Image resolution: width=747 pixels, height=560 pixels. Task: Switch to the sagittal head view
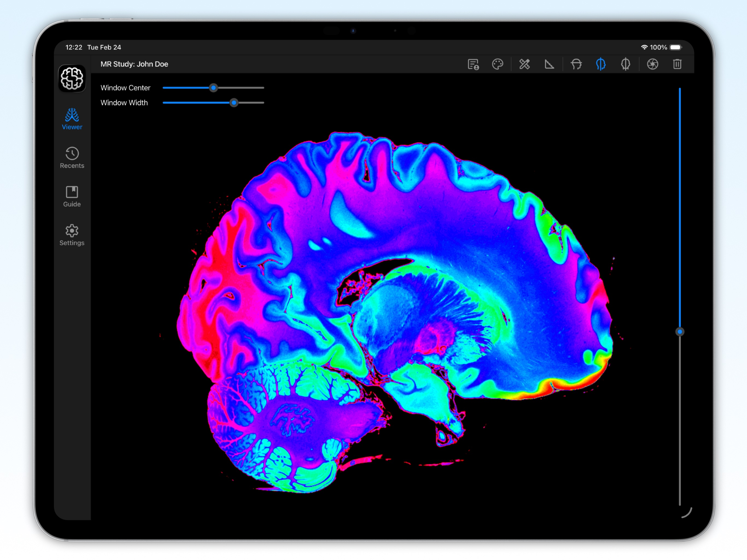[600, 64]
